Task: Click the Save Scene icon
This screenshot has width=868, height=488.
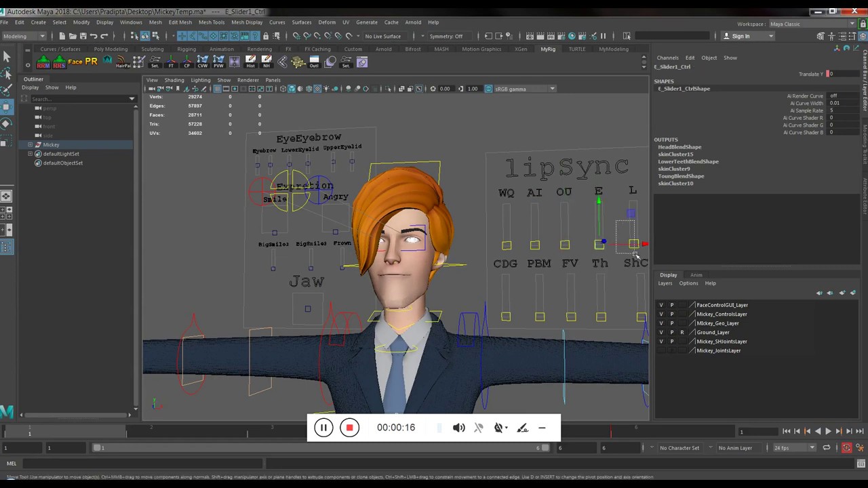Action: pyautogui.click(x=83, y=36)
